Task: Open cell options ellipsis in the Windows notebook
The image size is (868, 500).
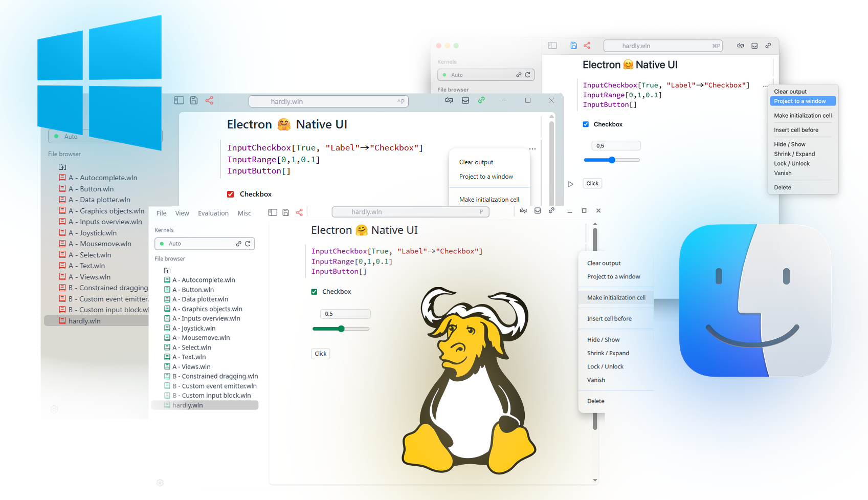Action: 532,149
